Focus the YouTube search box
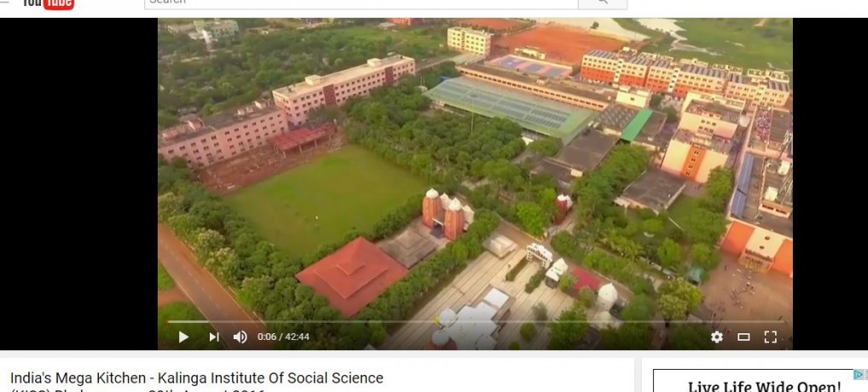868x392 pixels. click(x=361, y=3)
